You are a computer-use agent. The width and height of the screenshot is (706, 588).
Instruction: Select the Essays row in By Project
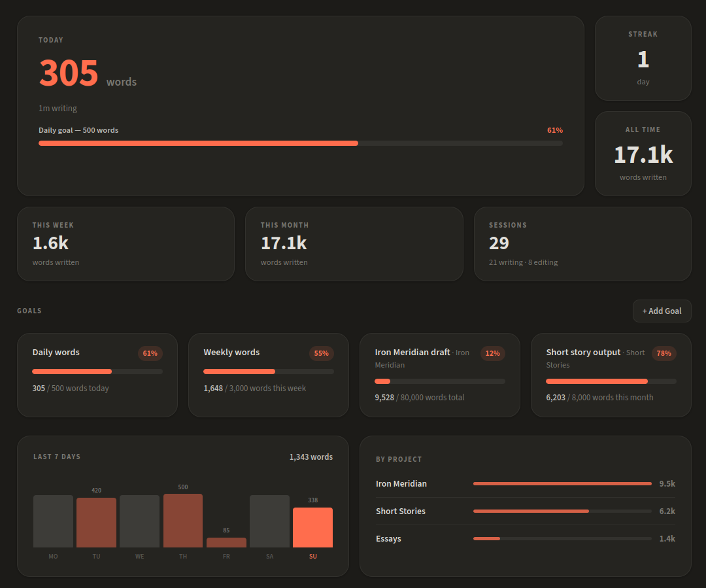pyautogui.click(x=526, y=538)
